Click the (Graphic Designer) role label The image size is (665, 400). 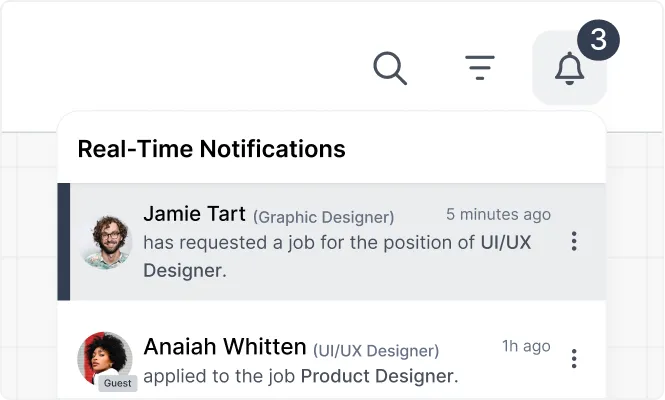pos(324,217)
